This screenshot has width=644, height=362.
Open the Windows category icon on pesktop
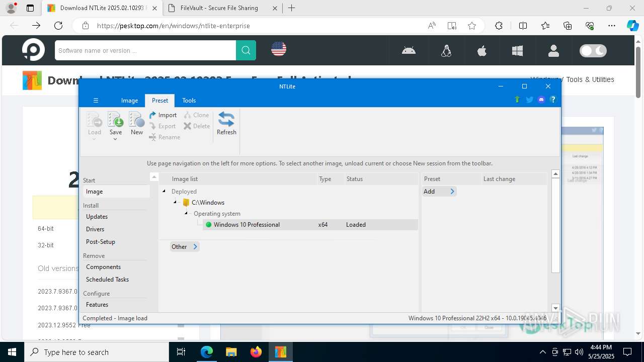click(517, 50)
